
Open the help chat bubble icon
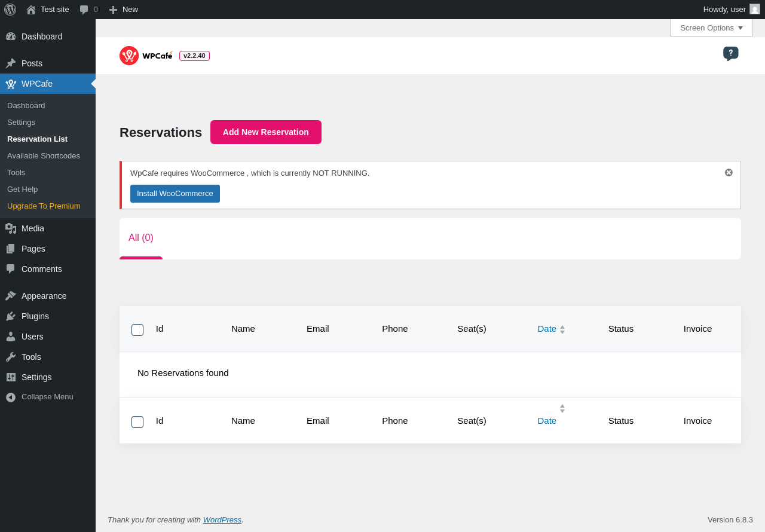[730, 53]
